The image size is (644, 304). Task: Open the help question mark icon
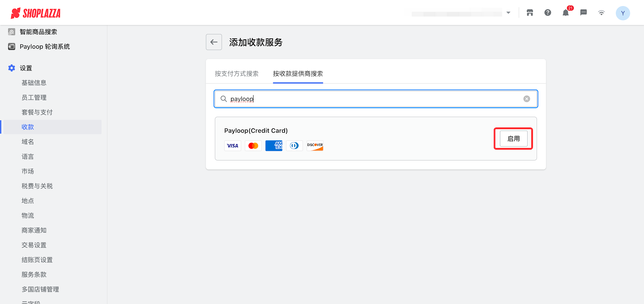click(547, 13)
